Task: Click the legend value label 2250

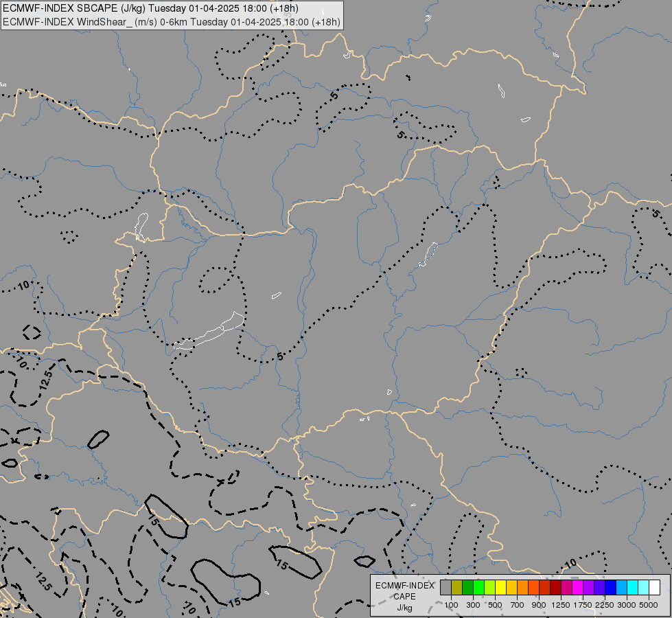Action: [x=604, y=605]
